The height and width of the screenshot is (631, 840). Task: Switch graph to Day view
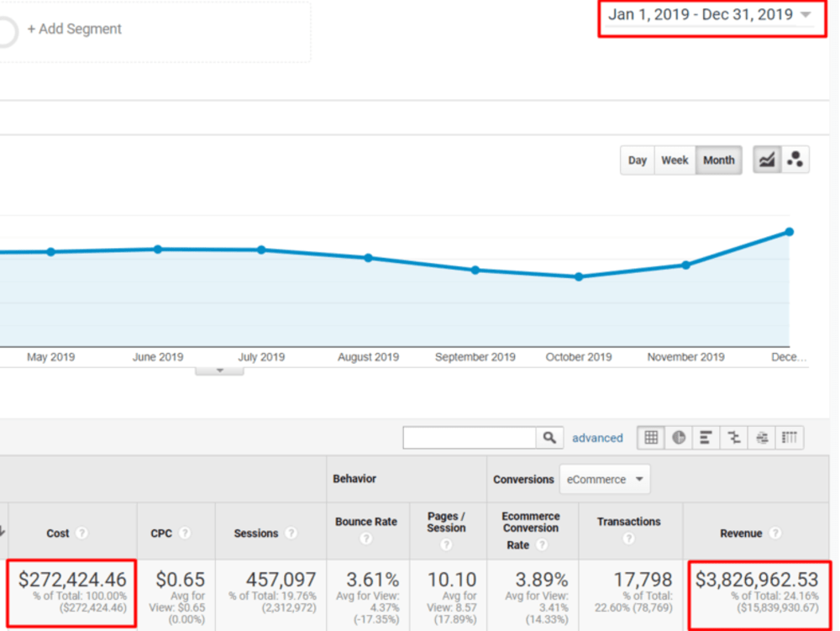coord(637,160)
